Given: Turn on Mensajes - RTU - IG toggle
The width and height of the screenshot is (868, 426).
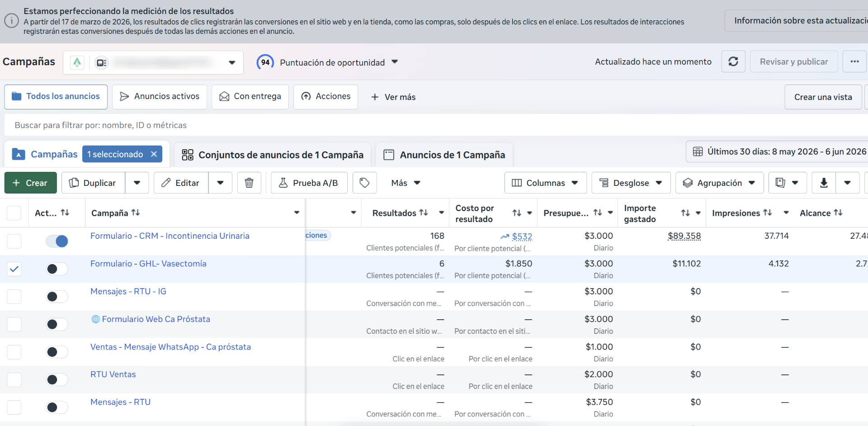Looking at the screenshot, I should coord(57,297).
